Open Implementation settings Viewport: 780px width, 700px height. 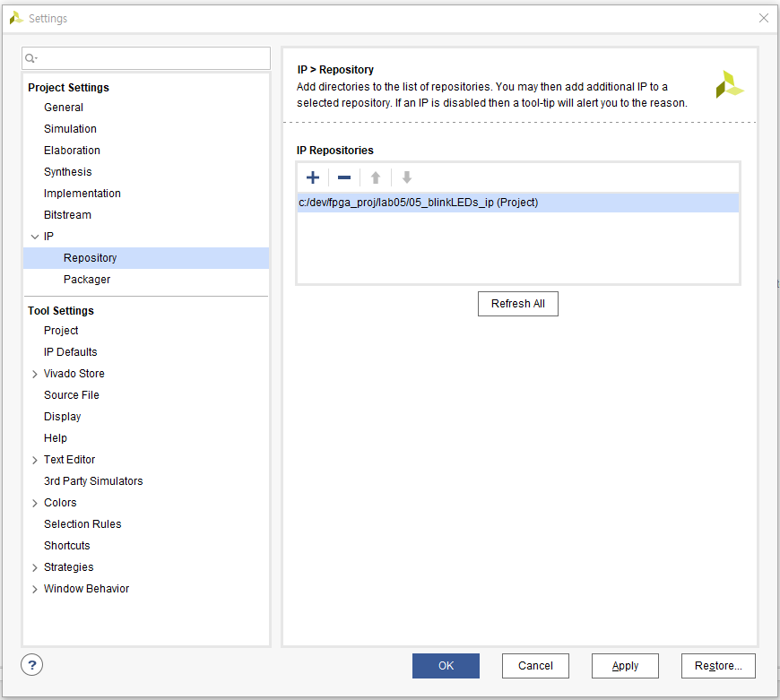click(82, 194)
